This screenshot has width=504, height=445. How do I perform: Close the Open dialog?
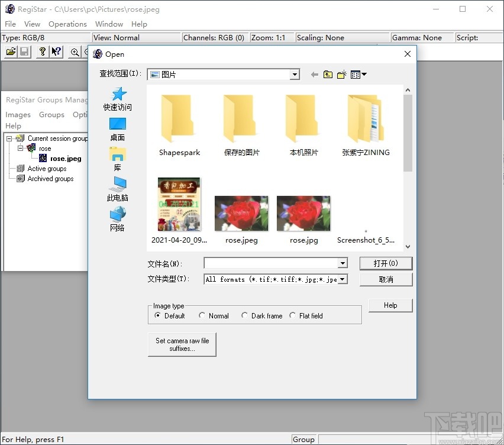(407, 54)
